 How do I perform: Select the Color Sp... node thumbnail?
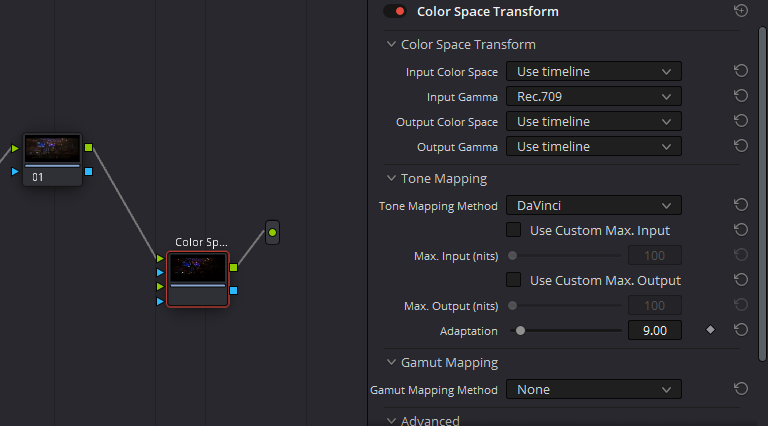click(198, 268)
